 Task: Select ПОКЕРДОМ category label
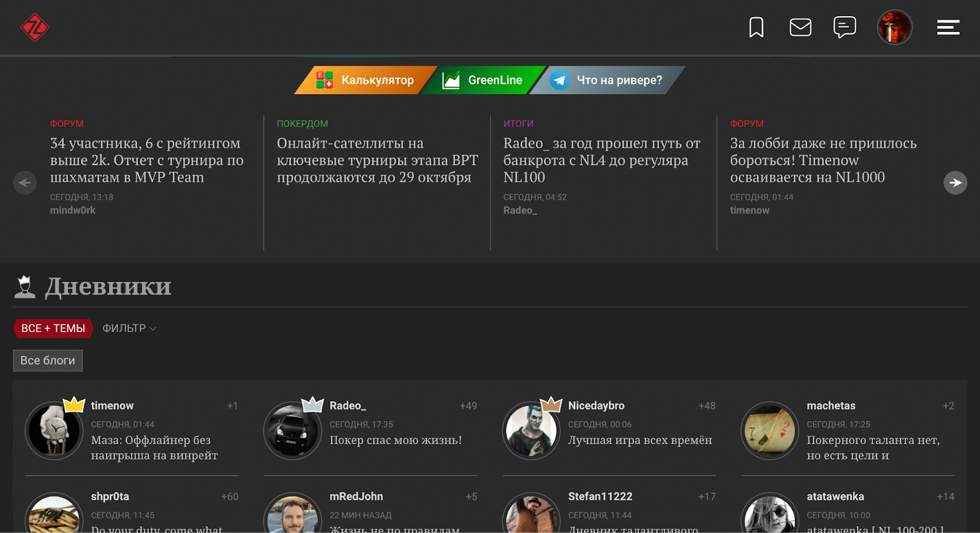coord(303,124)
